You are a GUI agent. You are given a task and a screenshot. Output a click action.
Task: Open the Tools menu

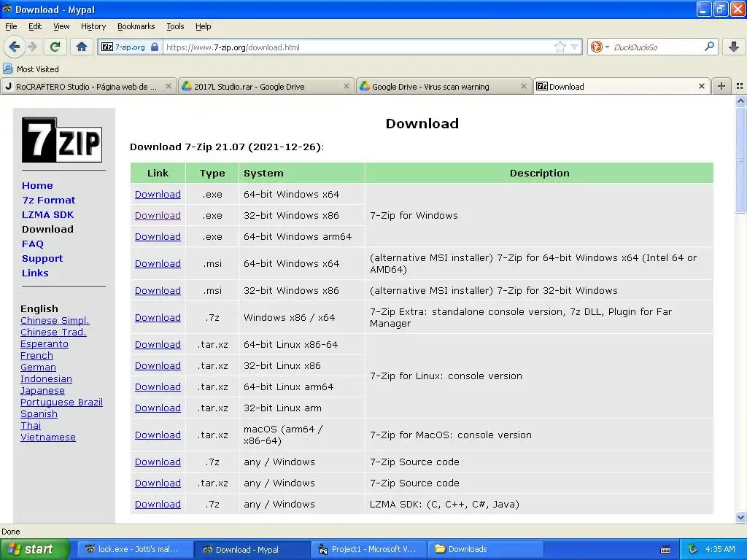coord(175,26)
